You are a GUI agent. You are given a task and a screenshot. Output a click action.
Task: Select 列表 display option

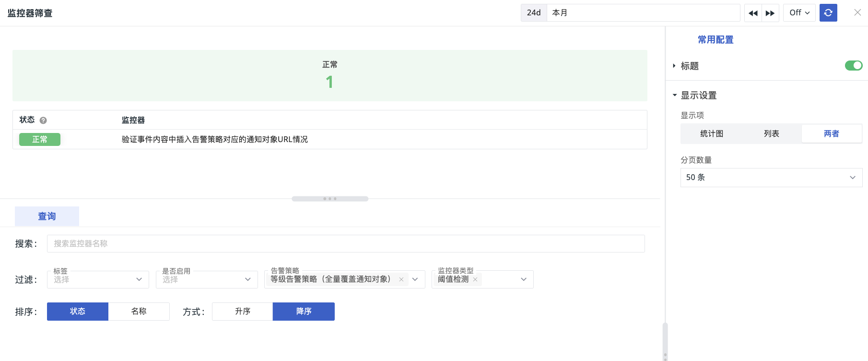tap(771, 133)
